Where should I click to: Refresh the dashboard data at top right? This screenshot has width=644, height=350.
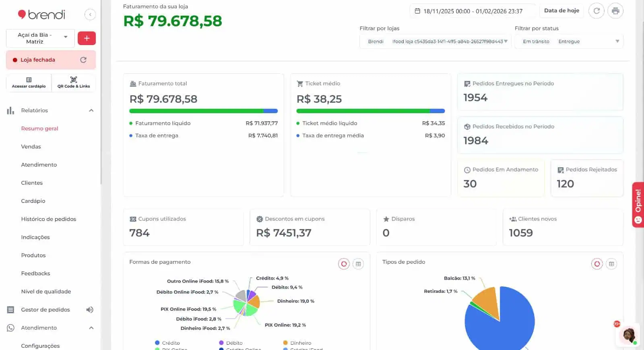pos(597,11)
